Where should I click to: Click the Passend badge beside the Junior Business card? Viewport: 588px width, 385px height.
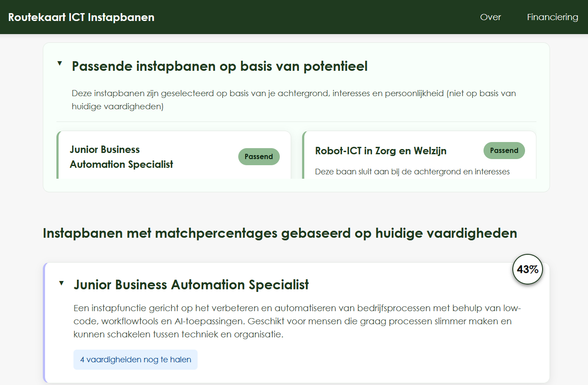259,156
